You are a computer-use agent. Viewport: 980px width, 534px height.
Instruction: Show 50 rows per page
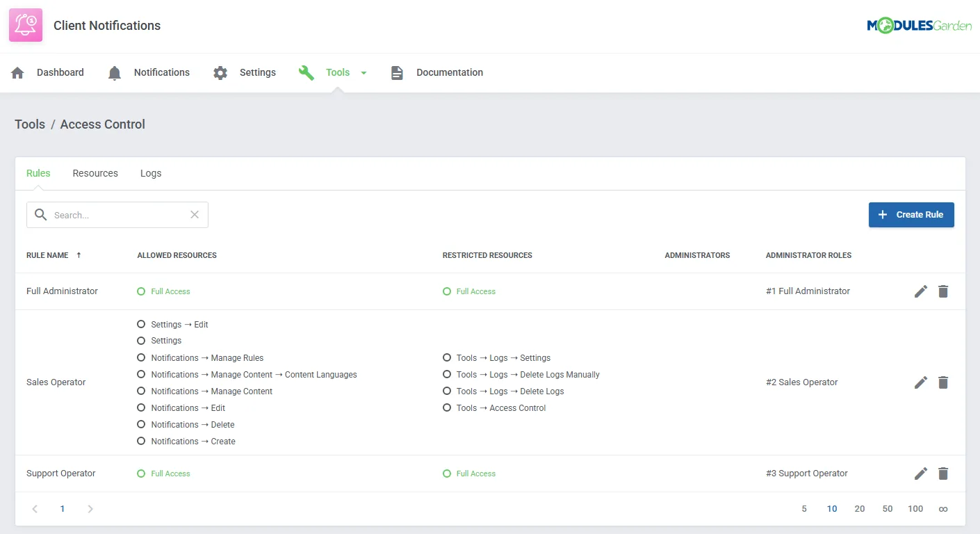888,509
